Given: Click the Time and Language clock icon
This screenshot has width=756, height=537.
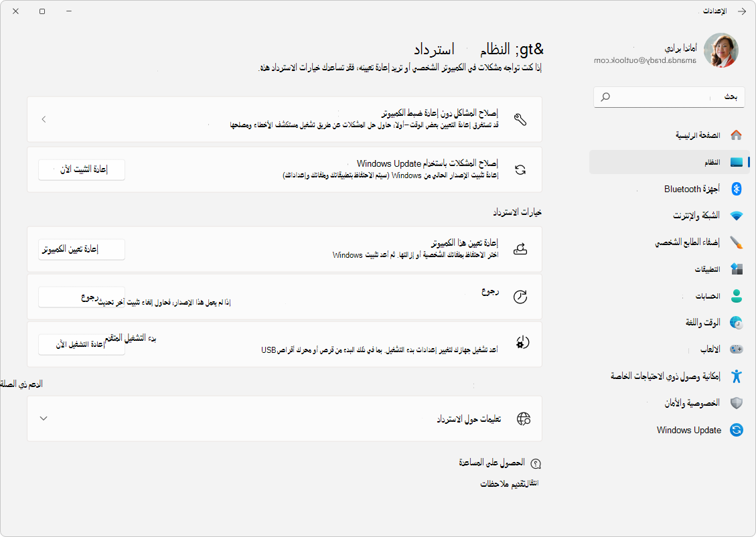Looking at the screenshot, I should tap(737, 323).
